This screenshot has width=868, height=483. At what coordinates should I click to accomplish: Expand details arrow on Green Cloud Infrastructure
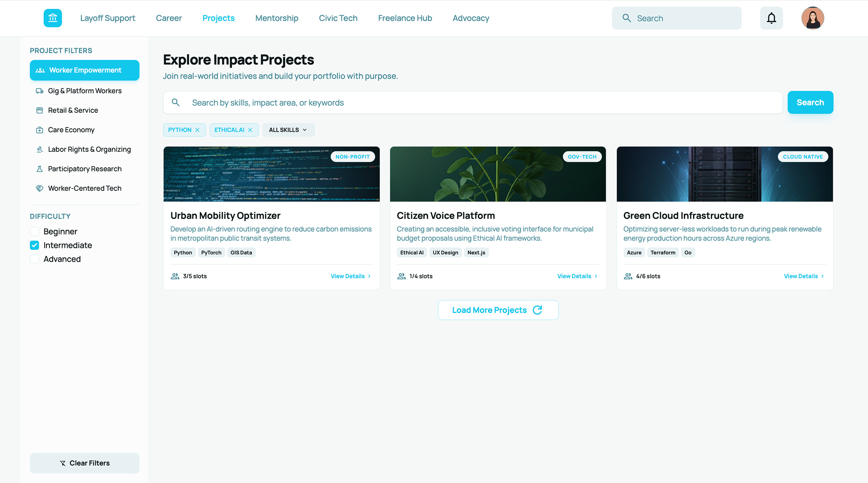822,276
